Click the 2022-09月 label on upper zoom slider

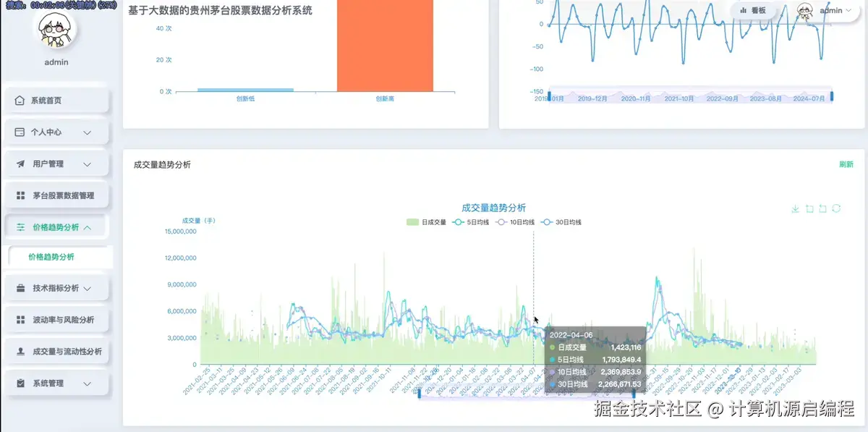click(x=722, y=98)
